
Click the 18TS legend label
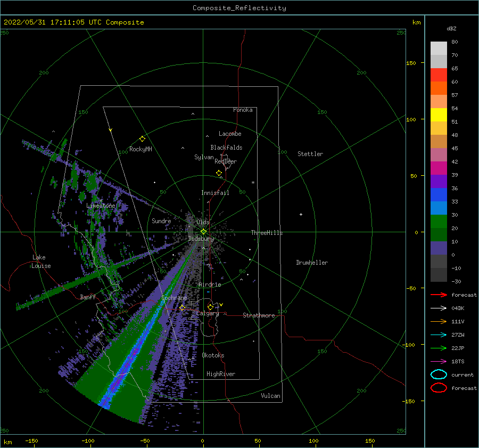coord(458,362)
